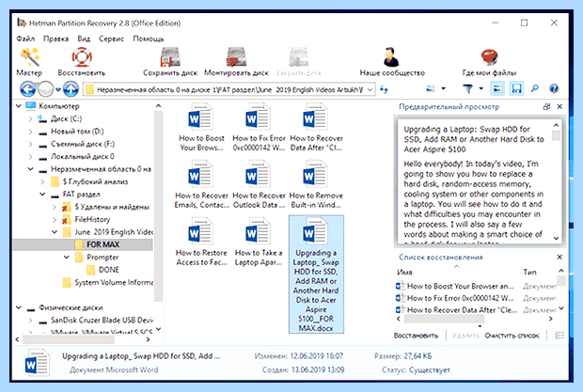Viewport: 583px width, 392px height.
Task: Collapse Физические диски node
Action: [19, 307]
